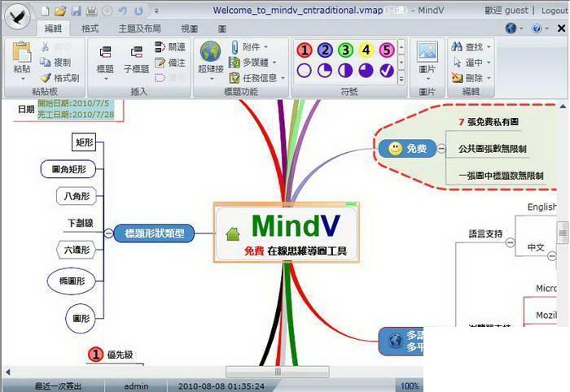The width and height of the screenshot is (570, 392).
Task: Apply priority 3 green marker symbol
Action: (x=346, y=50)
